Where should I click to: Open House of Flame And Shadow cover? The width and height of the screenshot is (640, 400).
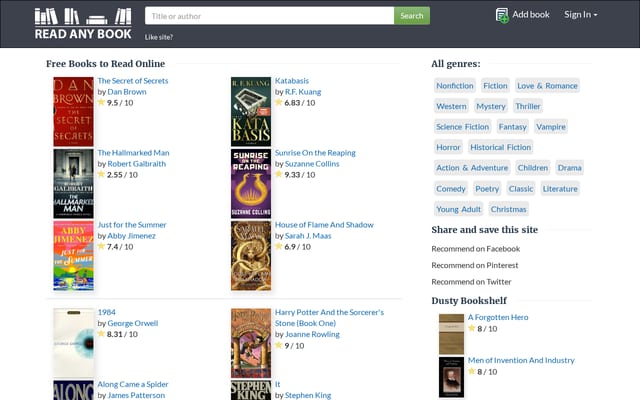pos(251,256)
